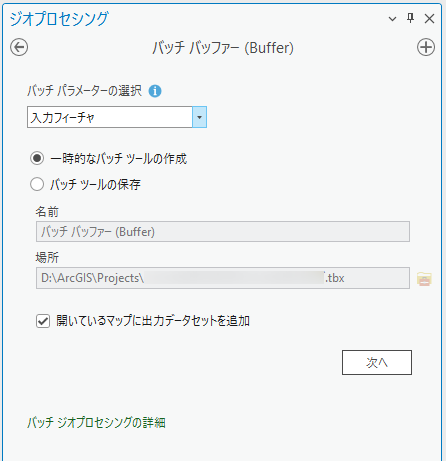Viewport: 446px width, 461px height.
Task: Click the plus add icon
Action: [426, 47]
